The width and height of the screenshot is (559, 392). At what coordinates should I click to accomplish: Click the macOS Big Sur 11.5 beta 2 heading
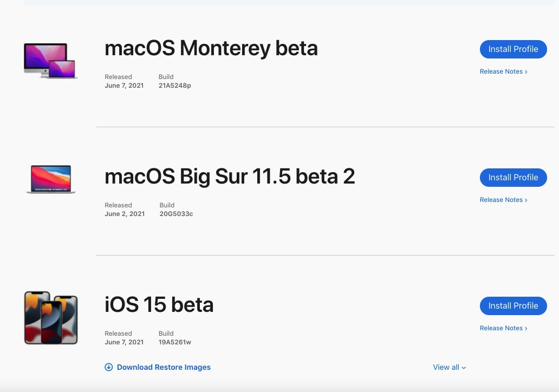(x=230, y=177)
